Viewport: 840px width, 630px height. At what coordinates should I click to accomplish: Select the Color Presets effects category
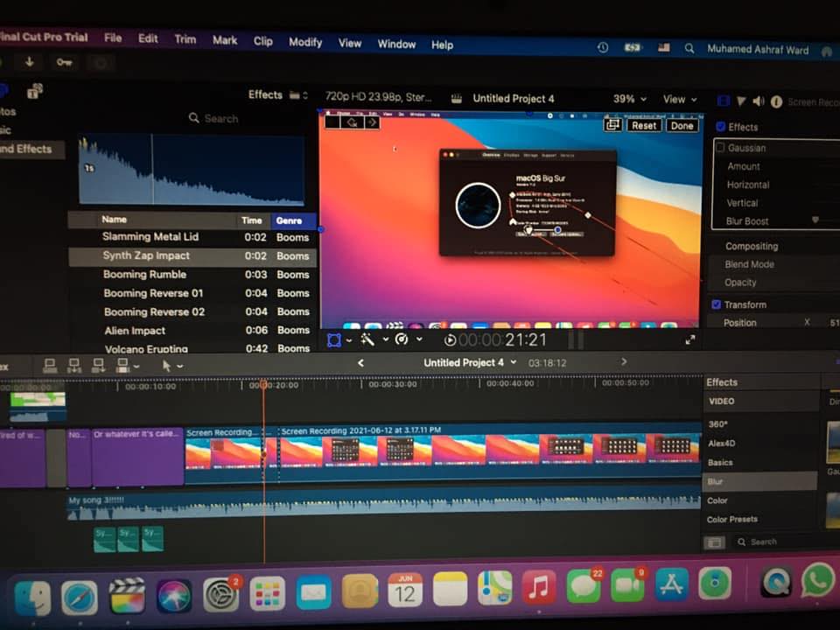732,520
